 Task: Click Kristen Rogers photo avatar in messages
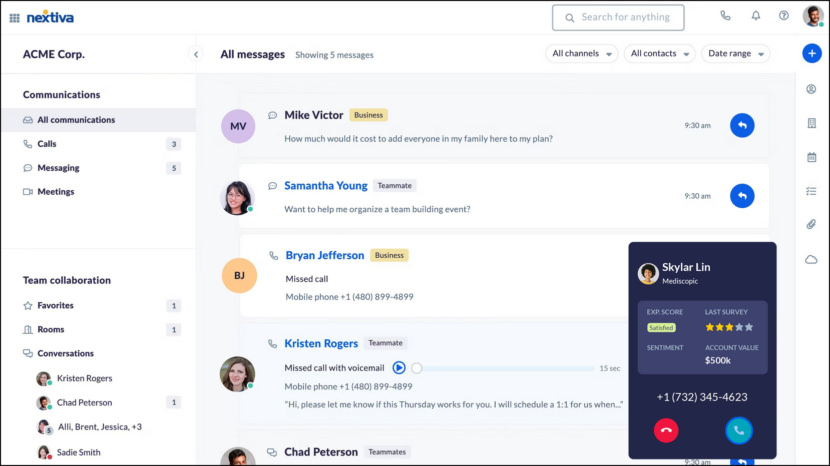tap(237, 374)
